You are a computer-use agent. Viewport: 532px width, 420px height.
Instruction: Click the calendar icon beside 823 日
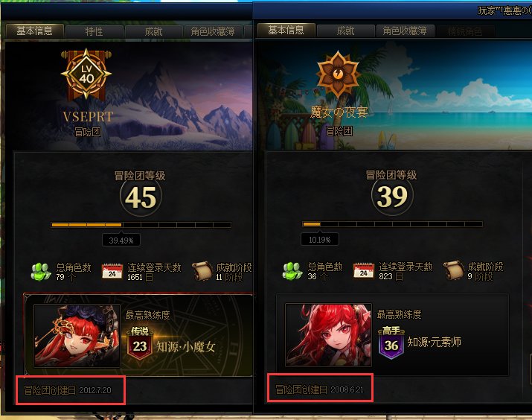(363, 271)
